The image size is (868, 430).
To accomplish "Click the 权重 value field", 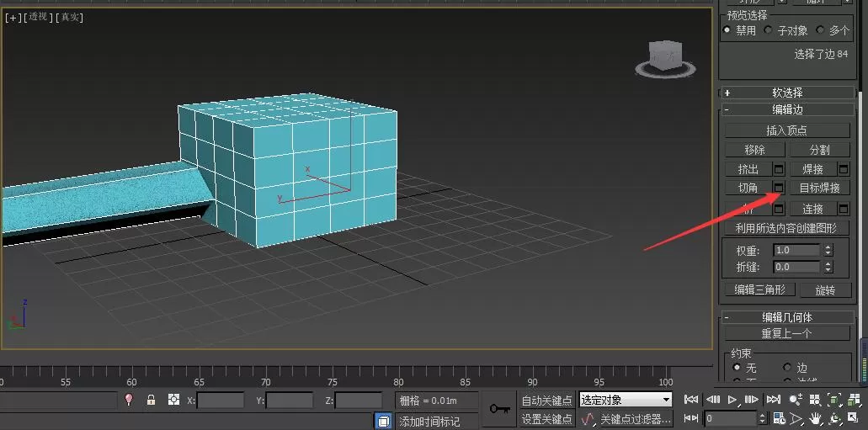I will 796,250.
